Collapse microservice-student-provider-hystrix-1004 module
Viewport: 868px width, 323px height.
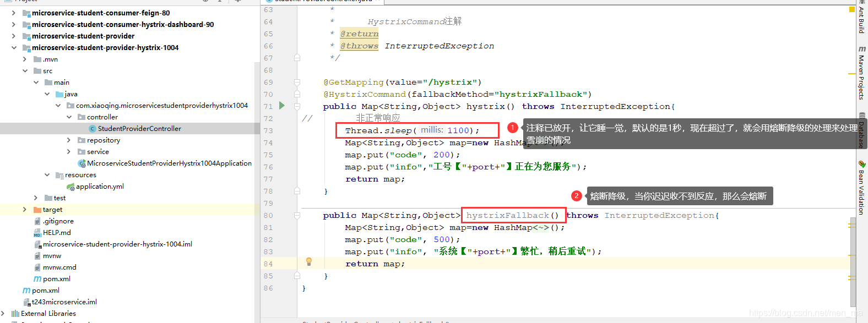click(x=14, y=47)
